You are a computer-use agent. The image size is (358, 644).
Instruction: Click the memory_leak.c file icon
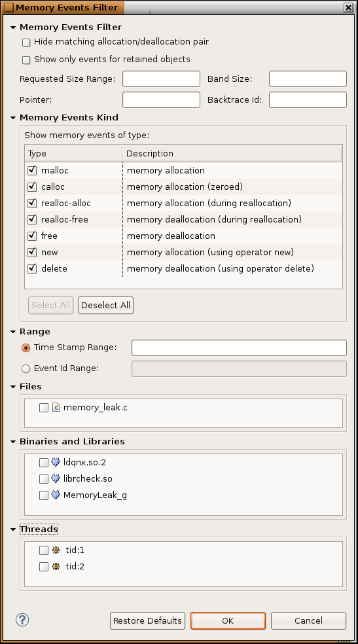[x=56, y=408]
